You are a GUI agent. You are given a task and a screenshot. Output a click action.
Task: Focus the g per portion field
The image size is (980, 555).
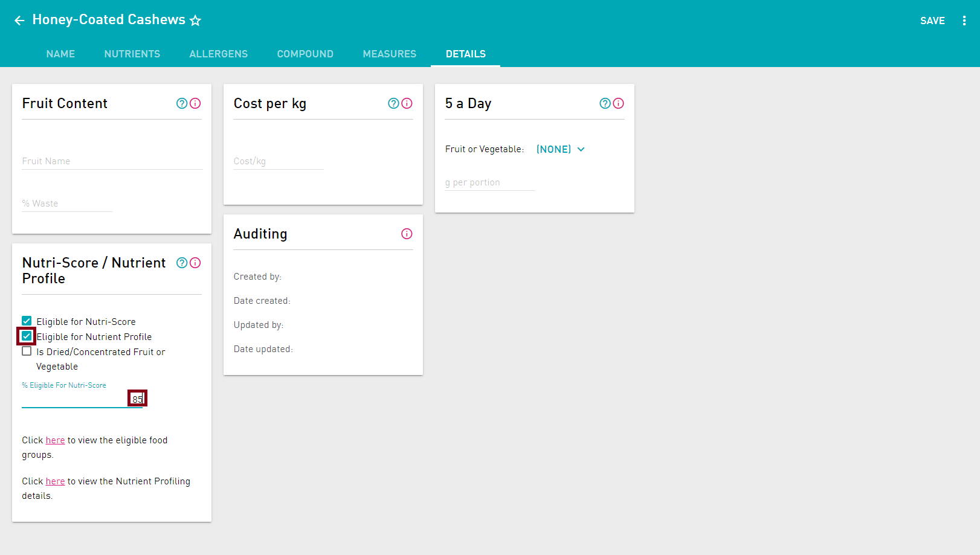tap(490, 182)
